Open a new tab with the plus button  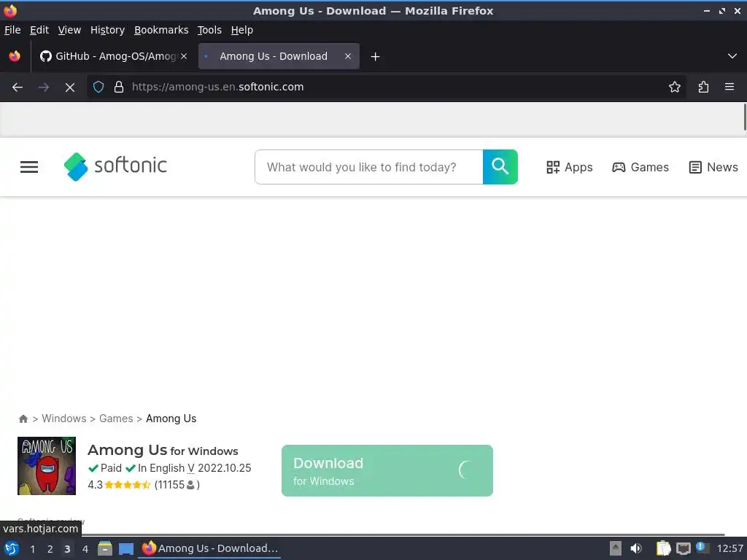coord(376,57)
